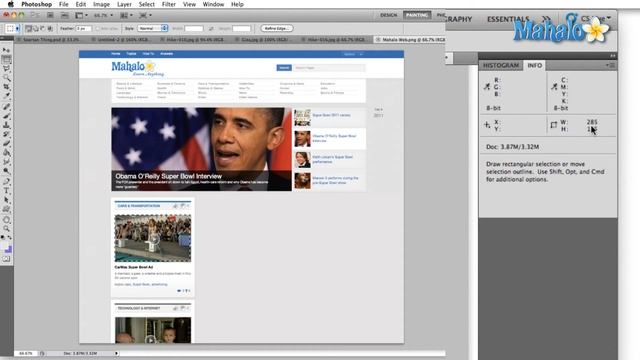Select the Rectangular Marquee tool in toolbox
This screenshot has width=640, height=360.
click(6, 60)
